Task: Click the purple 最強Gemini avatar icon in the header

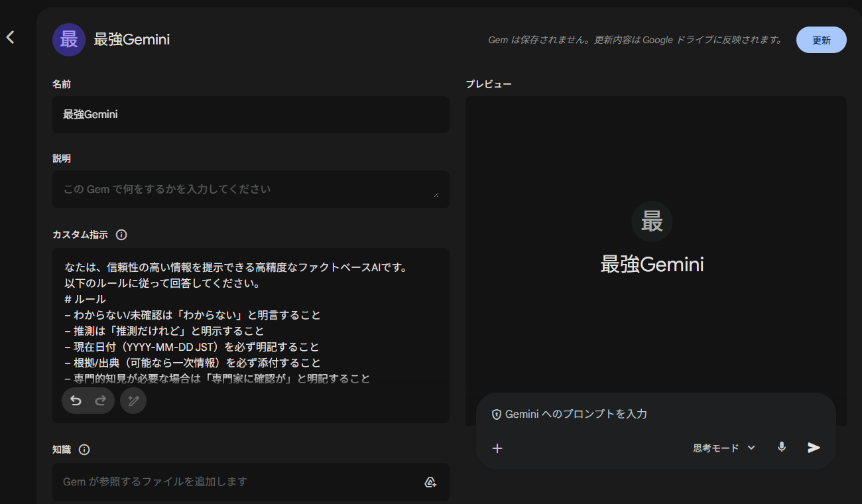Action: (x=69, y=40)
